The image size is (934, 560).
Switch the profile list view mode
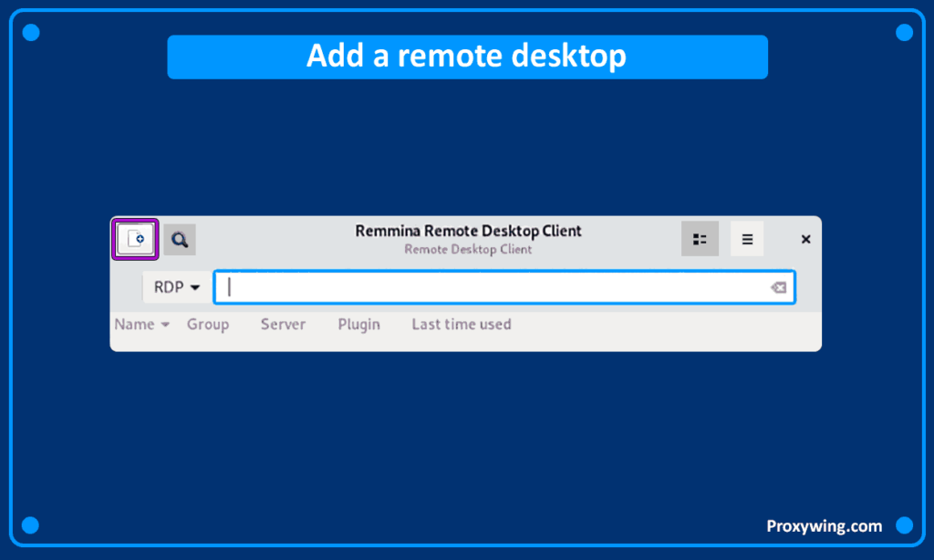700,239
